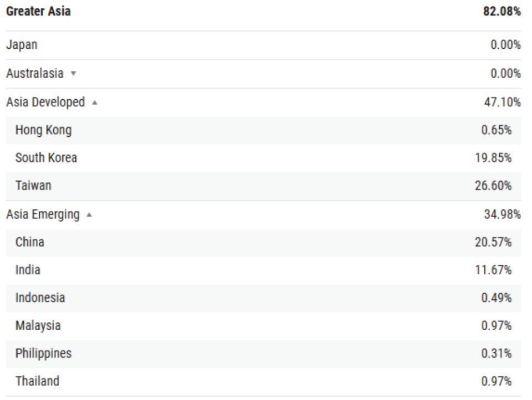This screenshot has width=532, height=400.
Task: Select the Australasia row label
Action: point(35,73)
